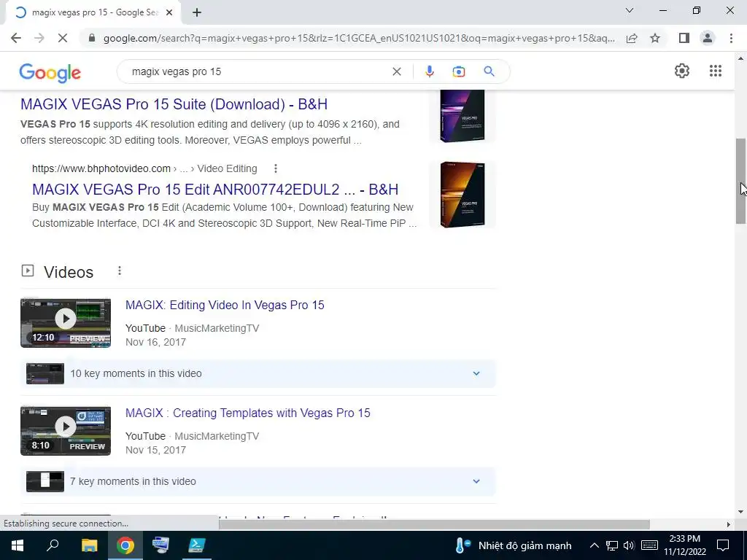Start voice search with microphone
This screenshot has height=560, width=747.
429,71
